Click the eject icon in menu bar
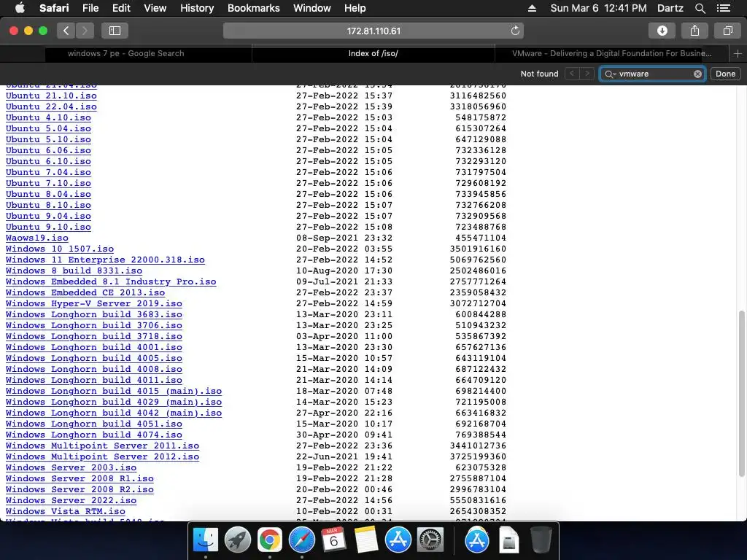The width and height of the screenshot is (747, 560). 532,8
